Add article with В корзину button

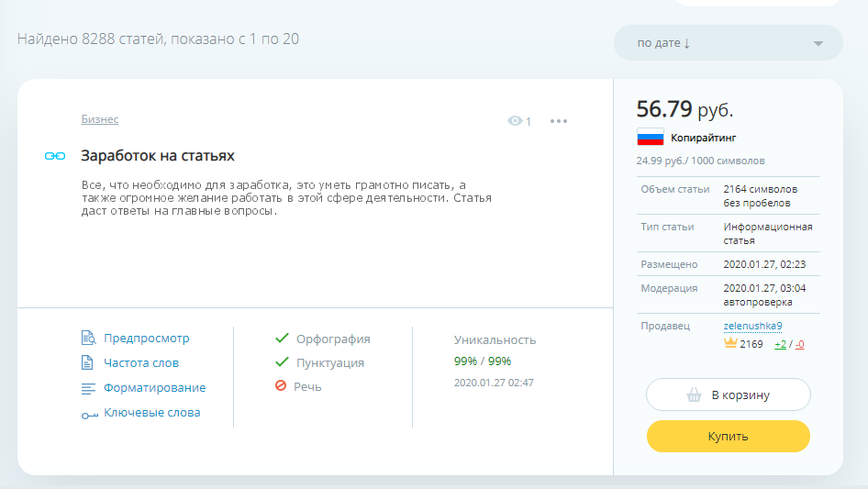click(x=728, y=395)
